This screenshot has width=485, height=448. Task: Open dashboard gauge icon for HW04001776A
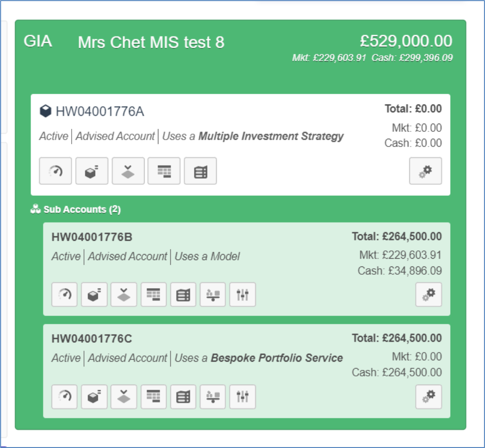tap(56, 171)
